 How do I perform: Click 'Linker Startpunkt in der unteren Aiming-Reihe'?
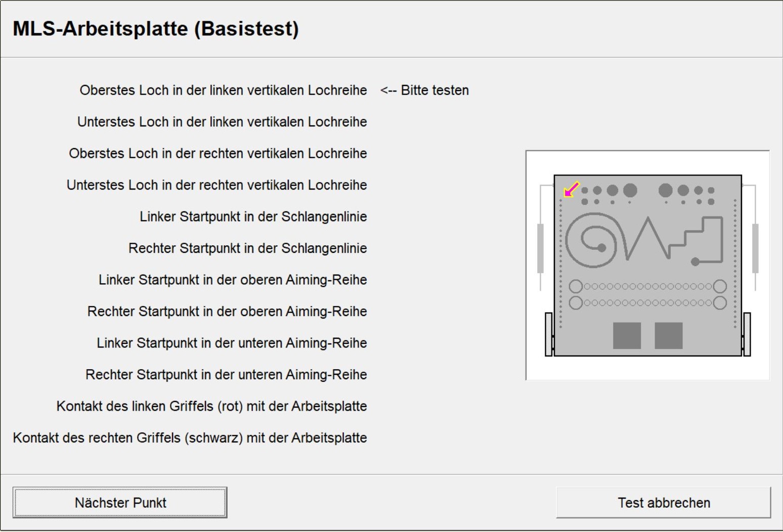point(232,343)
